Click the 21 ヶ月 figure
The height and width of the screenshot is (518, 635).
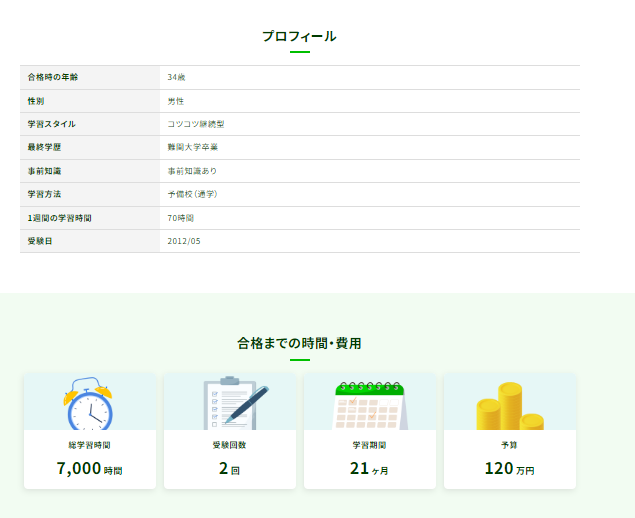click(369, 469)
